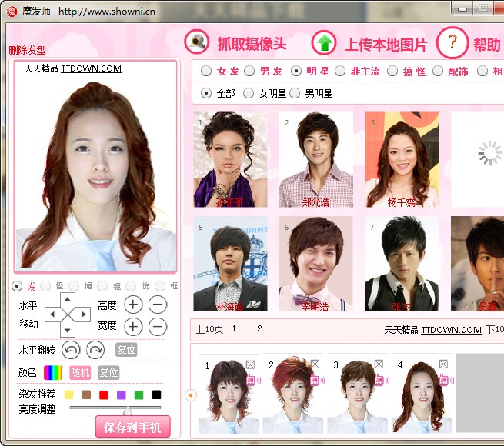Open the rainbow color picker icon
This screenshot has width=504, height=446.
point(52,372)
